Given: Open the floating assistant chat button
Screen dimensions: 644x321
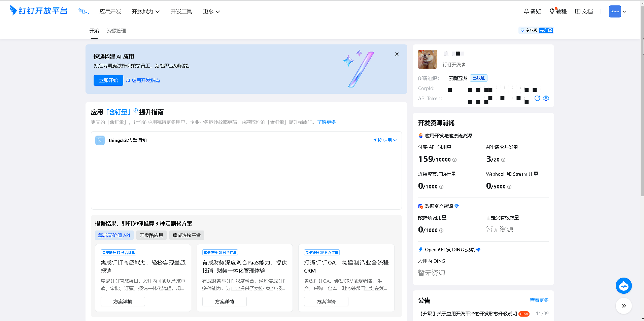Looking at the screenshot, I should click(623, 286).
